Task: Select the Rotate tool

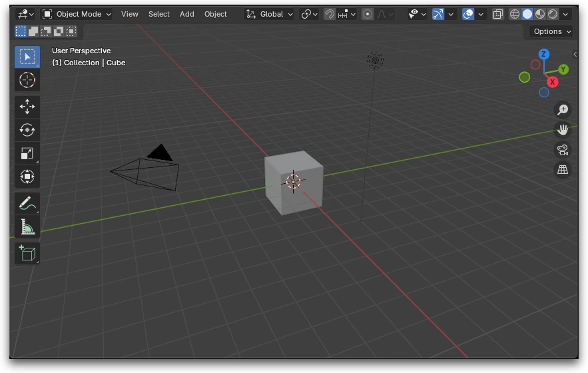Action: click(27, 130)
